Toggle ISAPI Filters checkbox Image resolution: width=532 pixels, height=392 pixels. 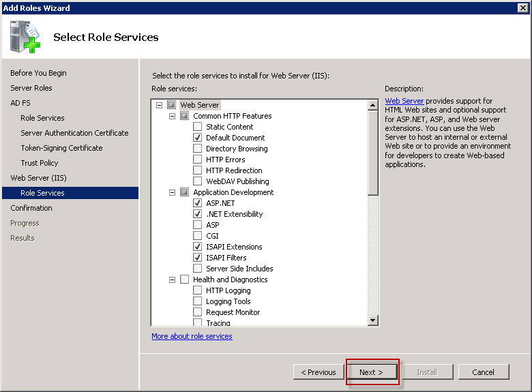(x=198, y=258)
